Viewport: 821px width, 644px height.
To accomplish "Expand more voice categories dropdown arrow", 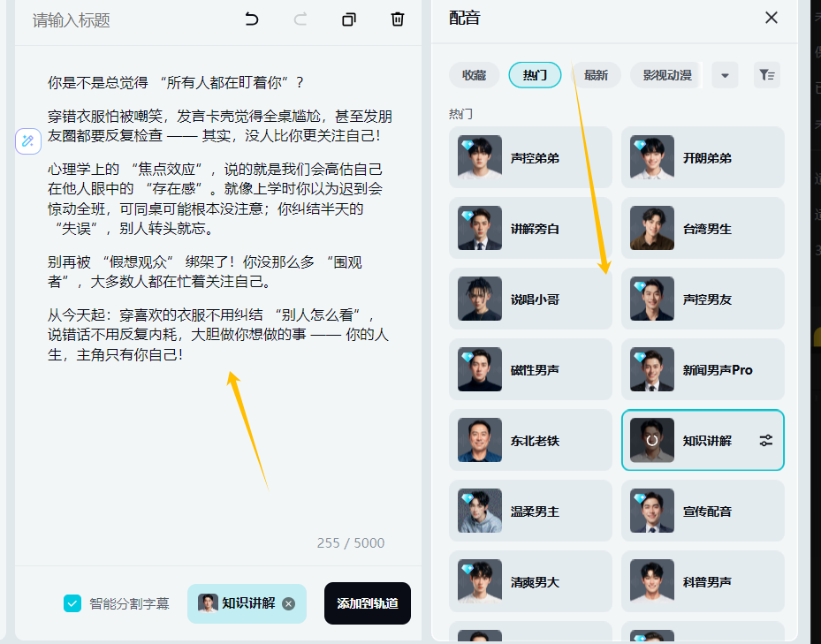I will pos(725,75).
